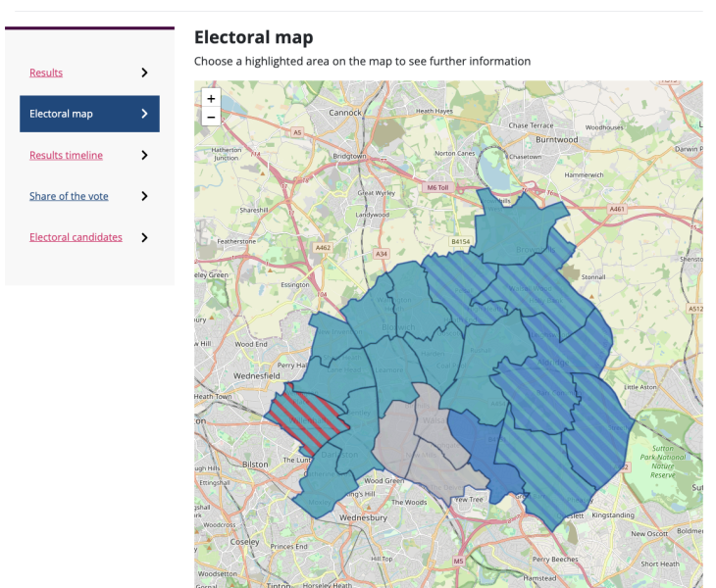This screenshot has width=716, height=588.
Task: Open the Results timeline link
Action: coord(67,155)
